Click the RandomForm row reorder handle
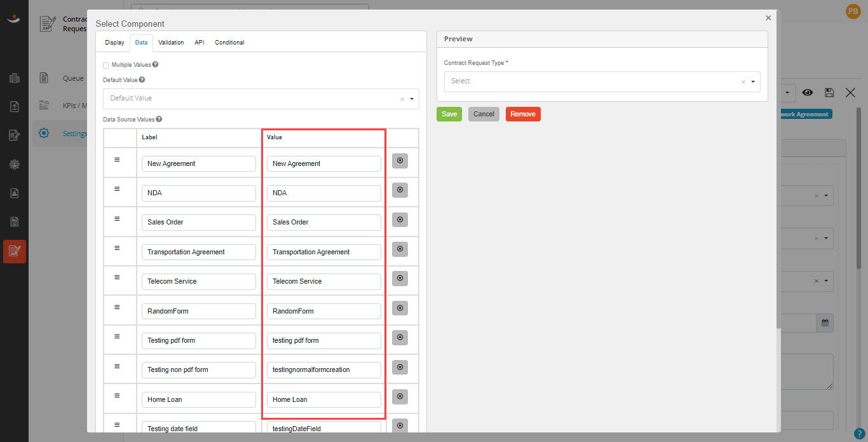 [117, 307]
